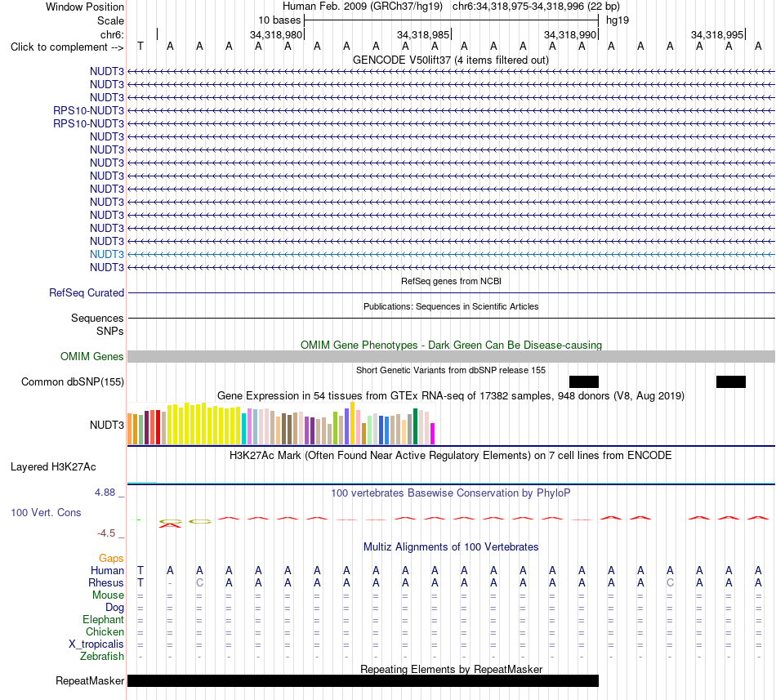Screen dimensions: 776x700
Task: Click the Rhesus alignment row label
Action: (106, 582)
